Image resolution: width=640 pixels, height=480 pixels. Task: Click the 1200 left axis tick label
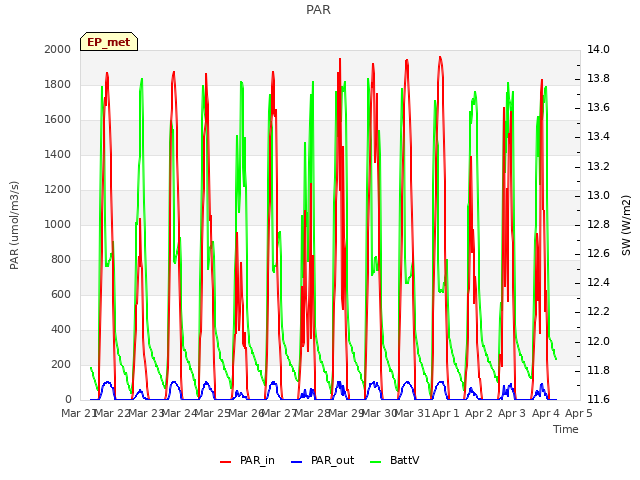point(58,189)
